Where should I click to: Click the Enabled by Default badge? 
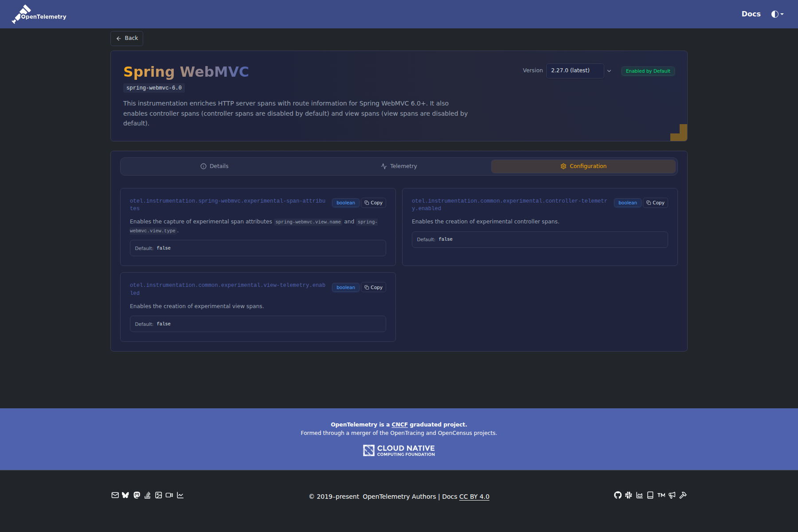coord(648,71)
